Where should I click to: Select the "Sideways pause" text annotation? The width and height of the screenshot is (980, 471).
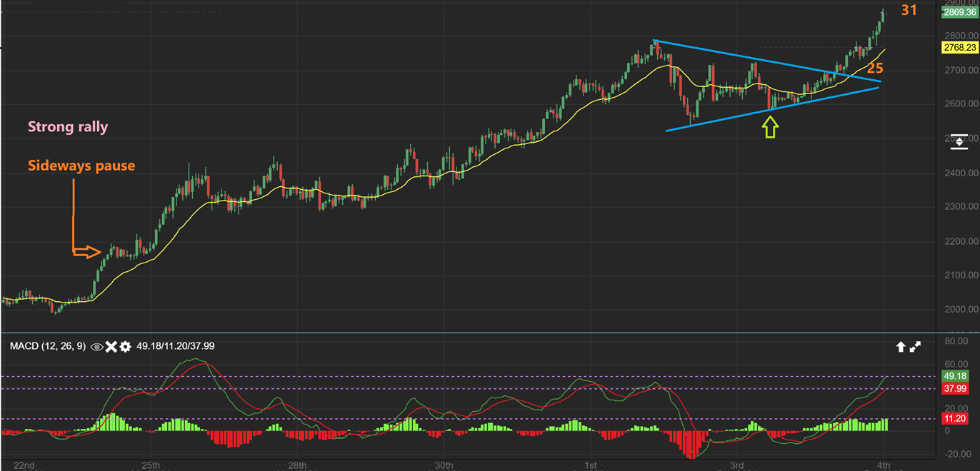[x=81, y=166]
